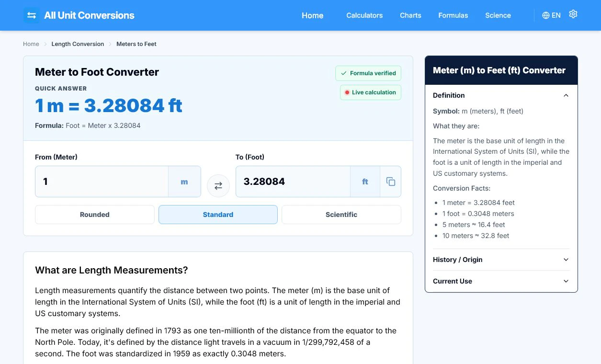Click the ft unit label box

[365, 182]
